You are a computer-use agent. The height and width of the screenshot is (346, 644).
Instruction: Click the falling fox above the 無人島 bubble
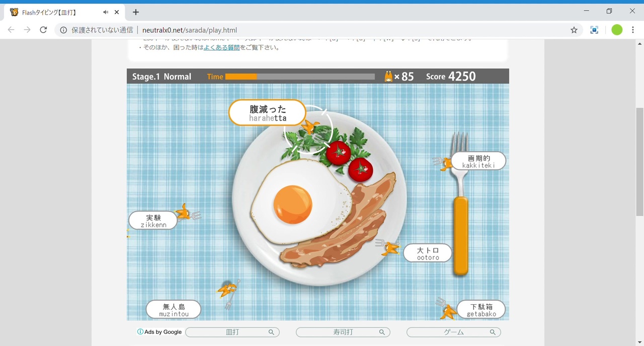coord(227,290)
